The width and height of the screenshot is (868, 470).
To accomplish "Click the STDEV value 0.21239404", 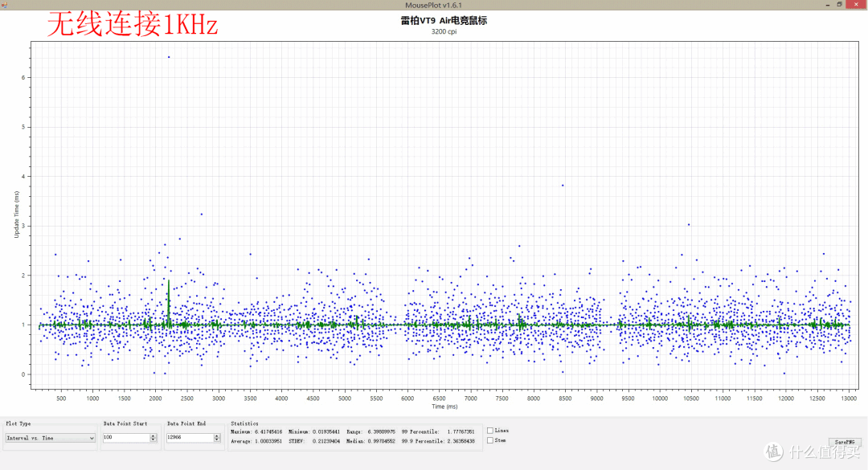I will click(x=326, y=441).
